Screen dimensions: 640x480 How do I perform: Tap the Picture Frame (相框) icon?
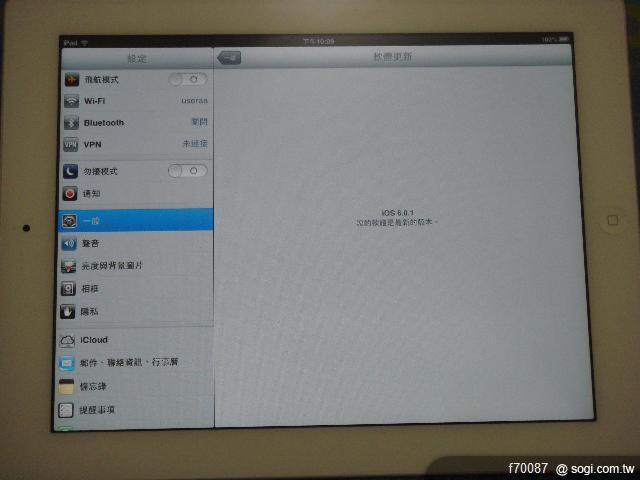(x=70, y=289)
